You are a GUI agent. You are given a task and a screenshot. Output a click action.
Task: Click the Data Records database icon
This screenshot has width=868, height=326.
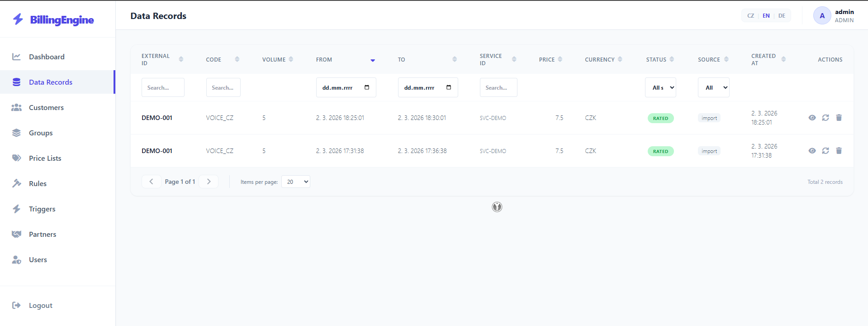pyautogui.click(x=16, y=82)
